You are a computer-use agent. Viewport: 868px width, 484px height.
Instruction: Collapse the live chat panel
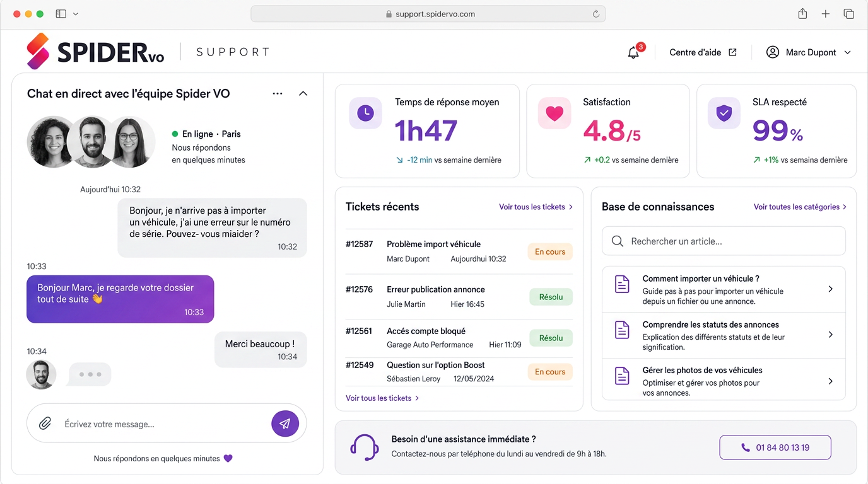[x=303, y=93]
